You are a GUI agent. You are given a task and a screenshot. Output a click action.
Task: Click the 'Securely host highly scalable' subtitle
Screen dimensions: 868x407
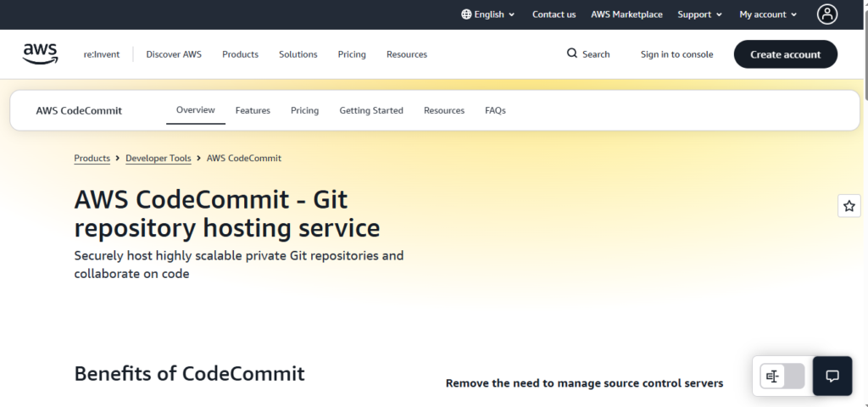tap(239, 265)
